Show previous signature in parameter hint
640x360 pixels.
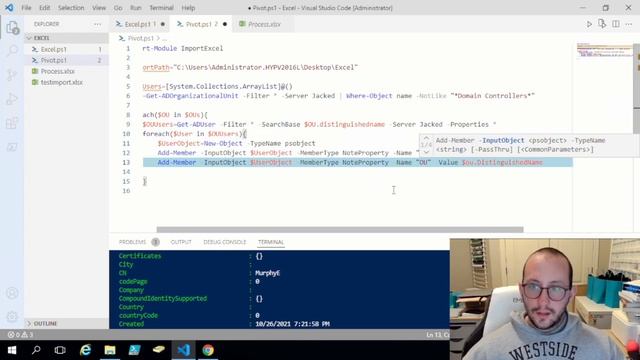pos(426,138)
